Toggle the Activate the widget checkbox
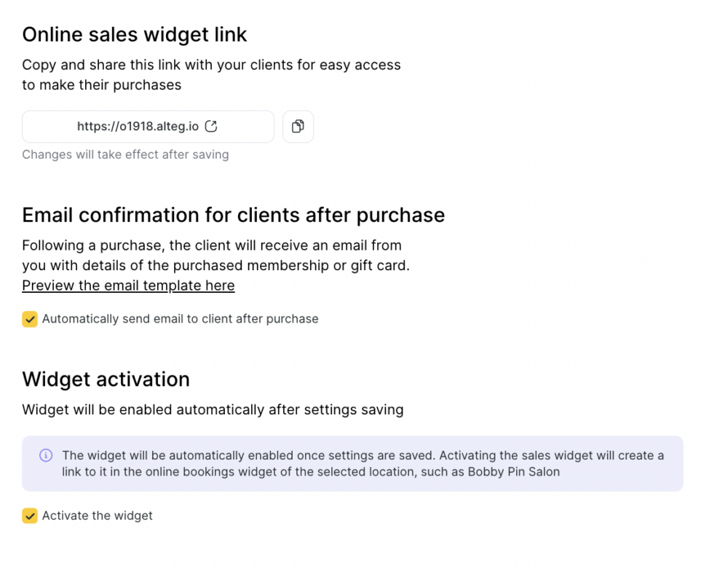This screenshot has height=568, width=728. (30, 516)
